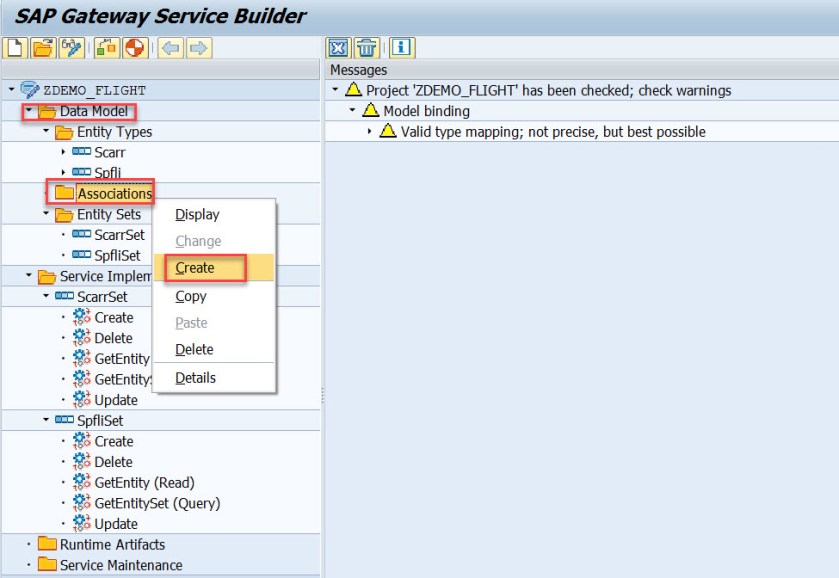The image size is (839, 578).
Task: Close the Messages pane with X icon
Action: pos(338,48)
